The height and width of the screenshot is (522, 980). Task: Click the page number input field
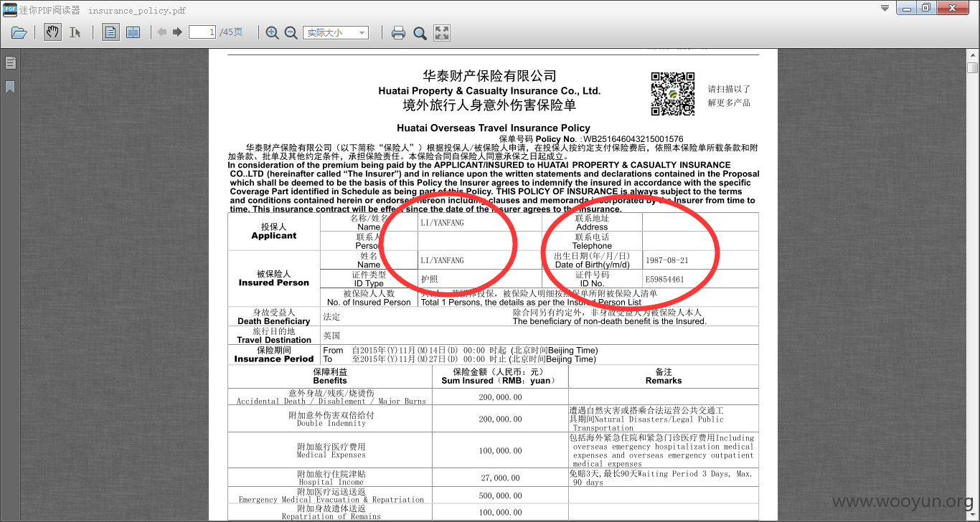click(202, 32)
